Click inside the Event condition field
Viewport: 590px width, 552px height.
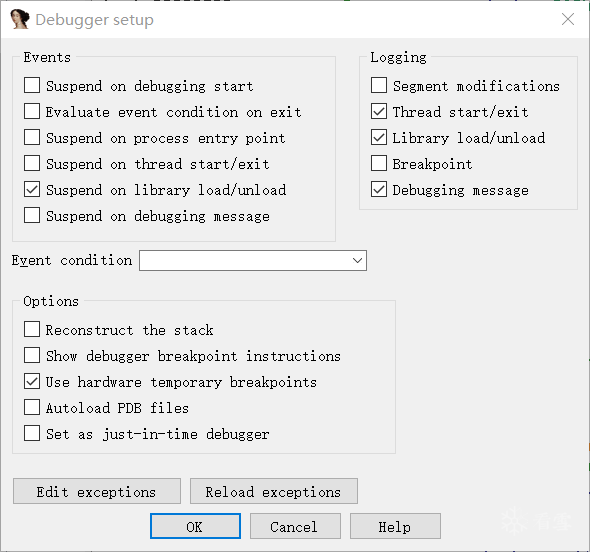point(253,260)
